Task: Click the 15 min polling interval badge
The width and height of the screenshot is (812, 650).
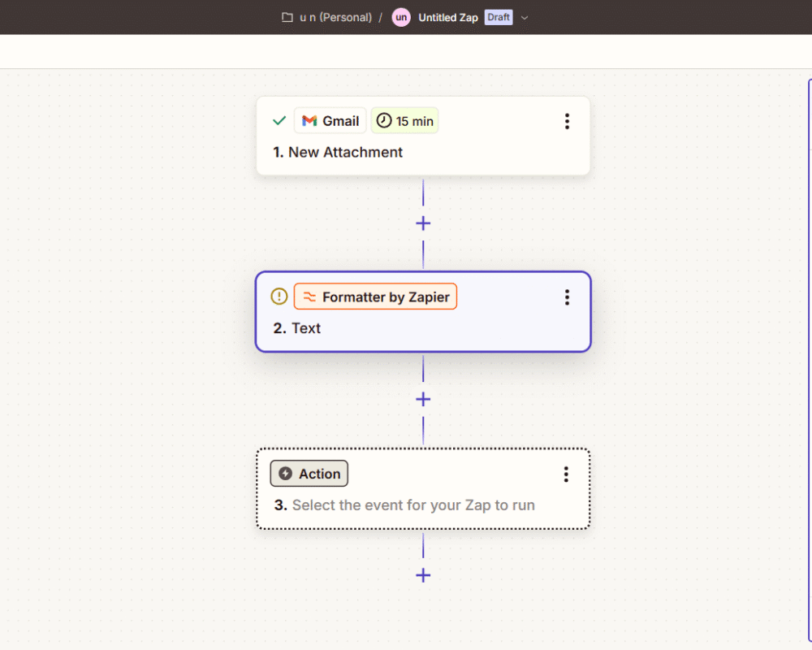Action: pyautogui.click(x=404, y=121)
